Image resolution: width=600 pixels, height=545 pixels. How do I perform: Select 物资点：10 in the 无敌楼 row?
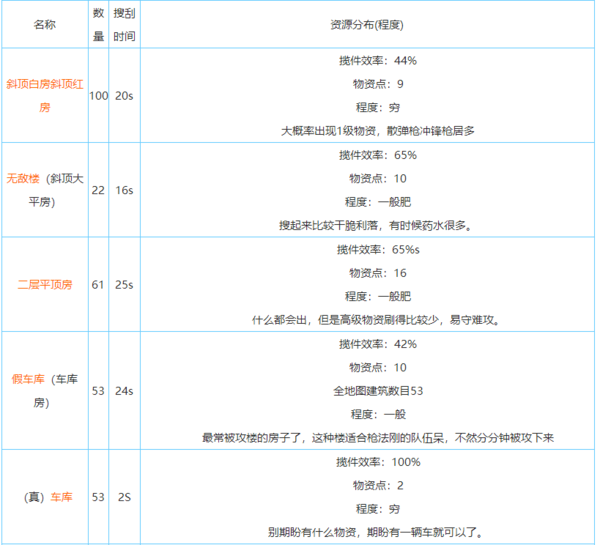click(x=378, y=178)
